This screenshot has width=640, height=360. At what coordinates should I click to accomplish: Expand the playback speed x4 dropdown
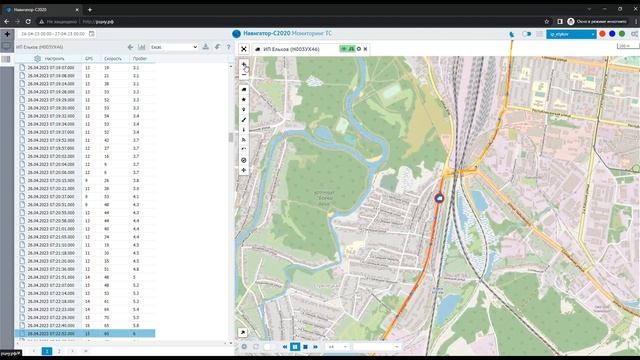[x=337, y=347]
